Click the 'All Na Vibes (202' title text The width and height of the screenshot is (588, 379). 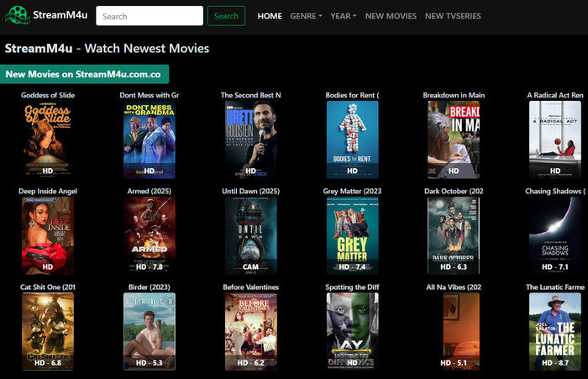click(x=454, y=287)
